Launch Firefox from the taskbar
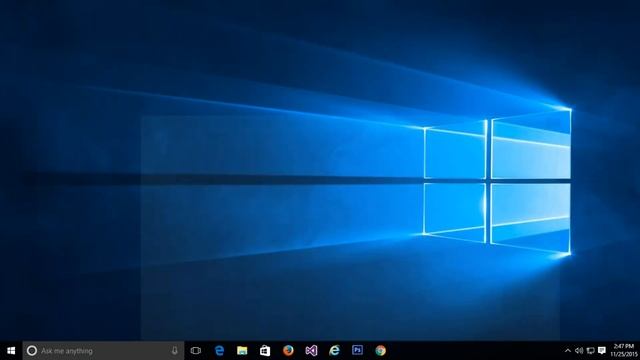The image size is (640, 360). 288,351
